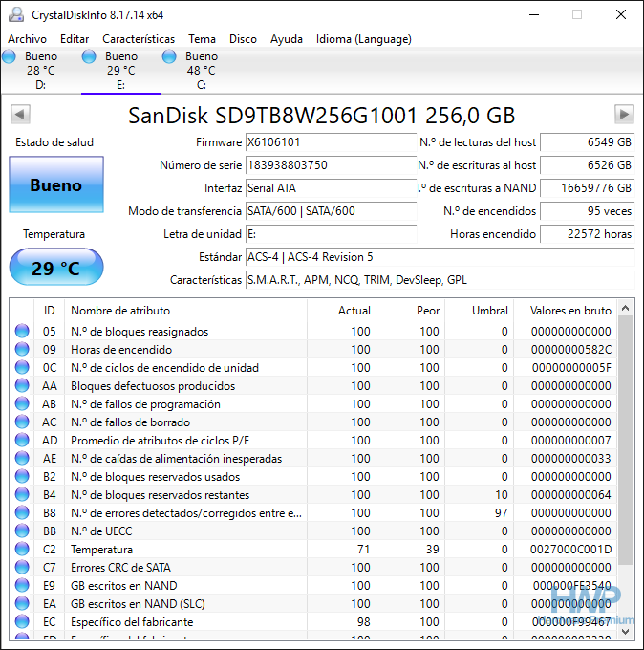Click status icon for attribute AE
Viewport: 644px width, 650px height.
22,459
